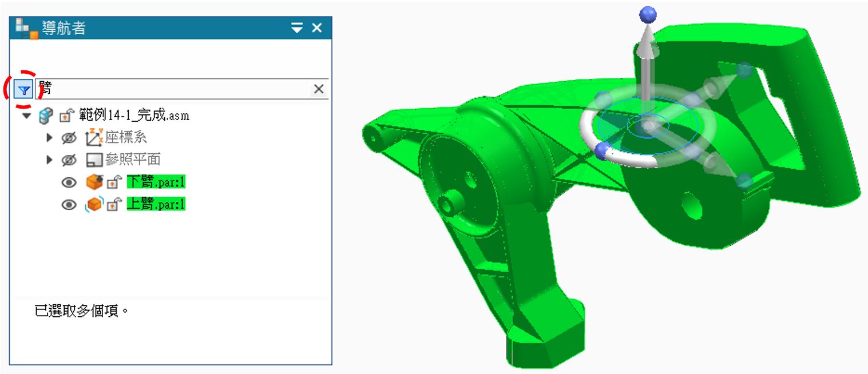Click the orange part icon of 上臂.par:1
The height and width of the screenshot is (374, 868).
click(x=94, y=204)
